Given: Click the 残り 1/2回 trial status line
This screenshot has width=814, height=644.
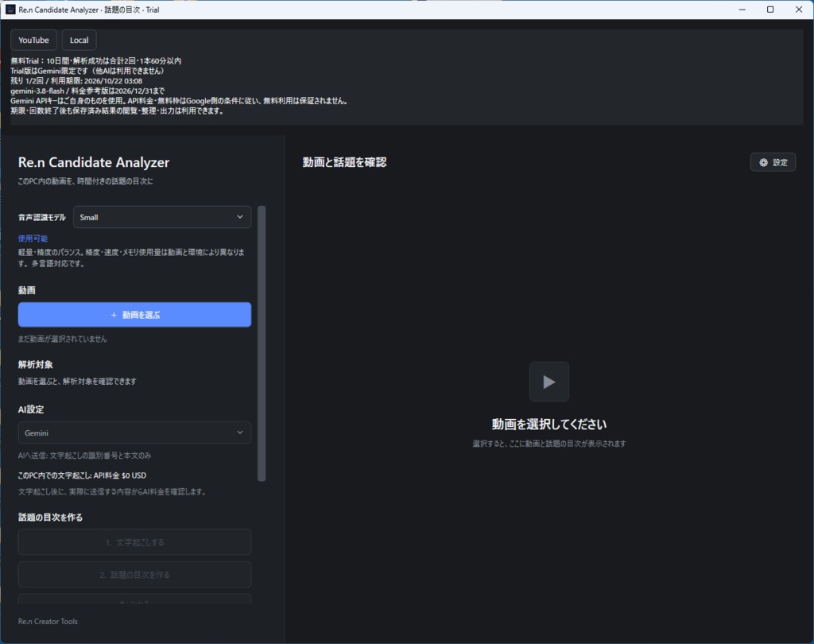Looking at the screenshot, I should 76,80.
